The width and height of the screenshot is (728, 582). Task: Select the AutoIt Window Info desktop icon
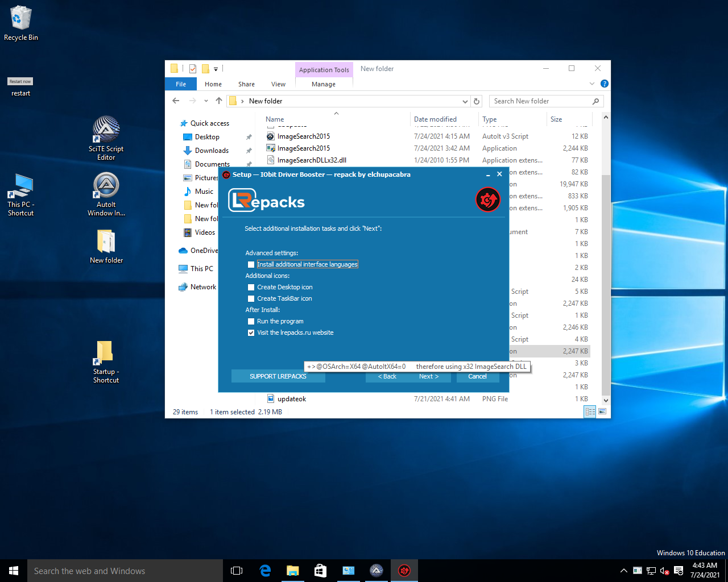pos(106,194)
